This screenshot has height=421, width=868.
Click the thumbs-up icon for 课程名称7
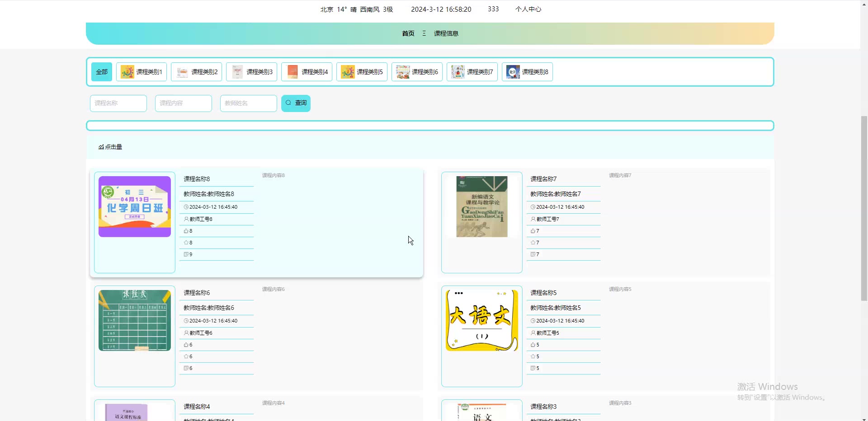click(533, 231)
